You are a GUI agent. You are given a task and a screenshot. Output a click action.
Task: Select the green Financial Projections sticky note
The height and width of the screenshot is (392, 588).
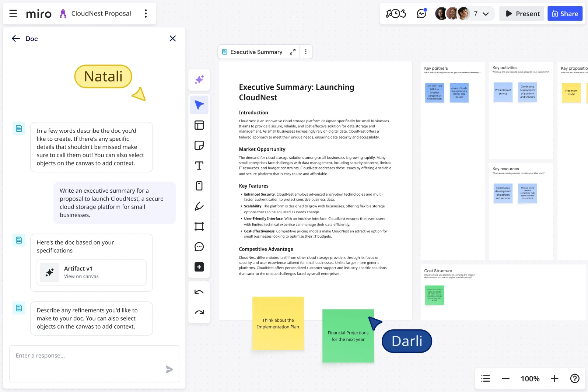pos(348,336)
